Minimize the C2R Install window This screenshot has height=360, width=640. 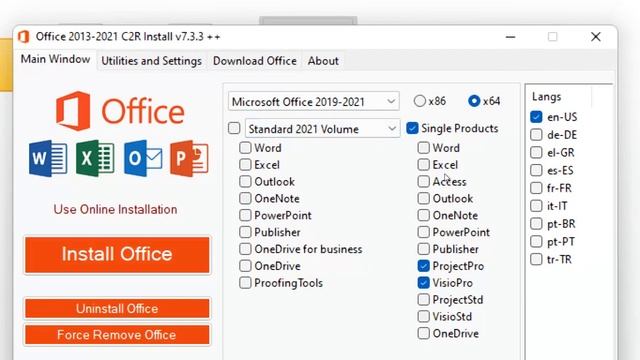510,37
